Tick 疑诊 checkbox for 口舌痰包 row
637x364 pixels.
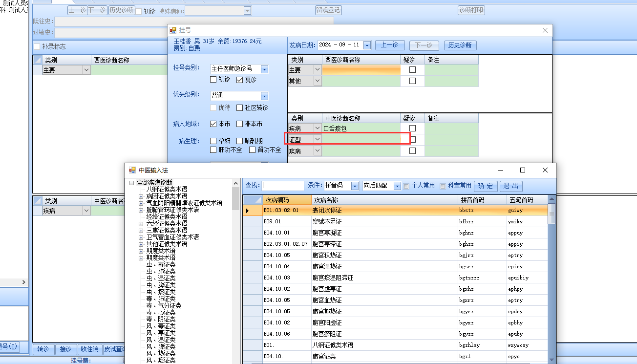[412, 128]
